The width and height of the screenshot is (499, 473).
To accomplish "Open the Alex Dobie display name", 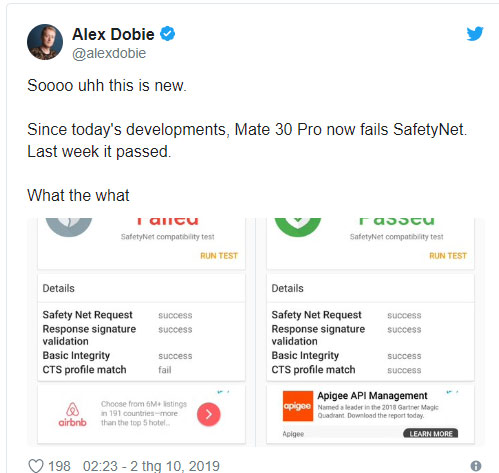I will 113,34.
